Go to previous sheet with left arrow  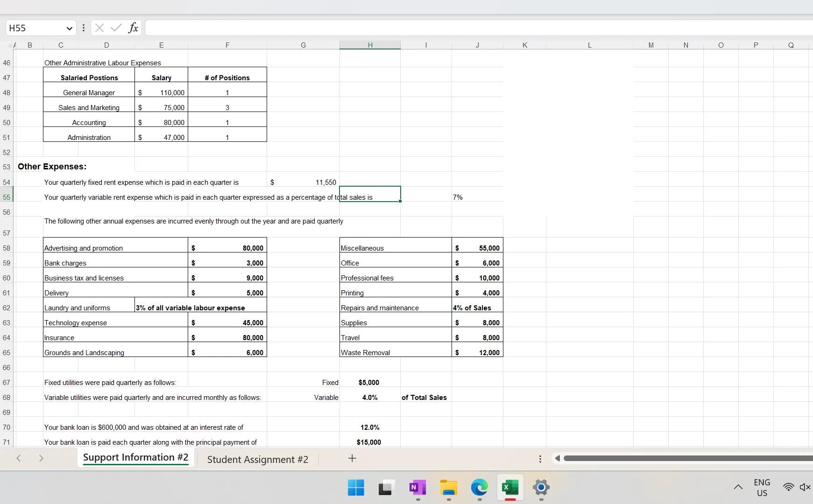(x=19, y=458)
